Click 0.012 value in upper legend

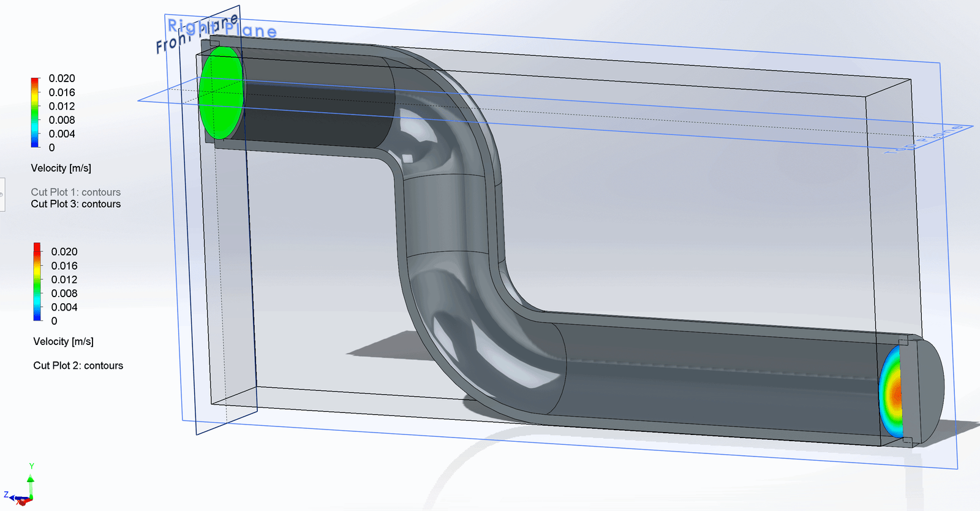[62, 106]
